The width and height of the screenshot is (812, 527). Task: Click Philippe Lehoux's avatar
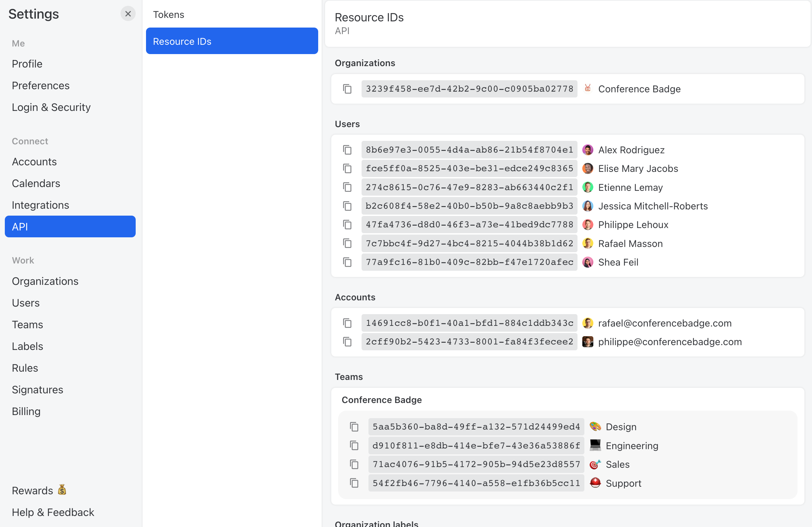587,225
